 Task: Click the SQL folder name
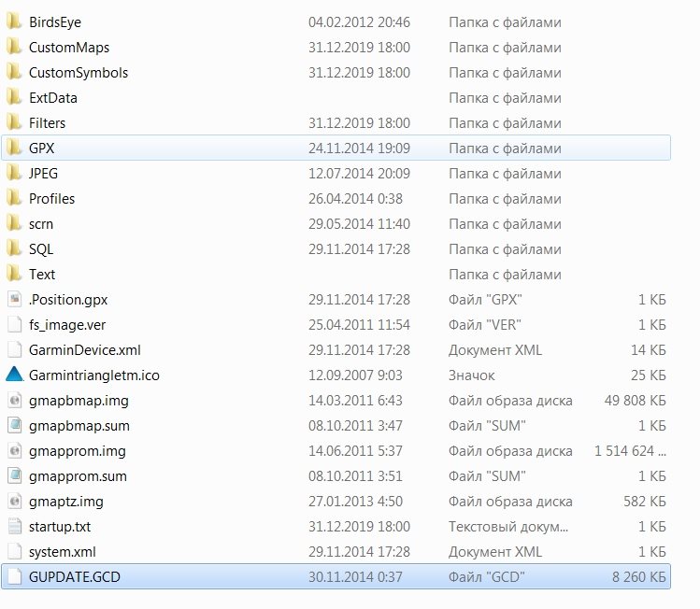(x=41, y=249)
